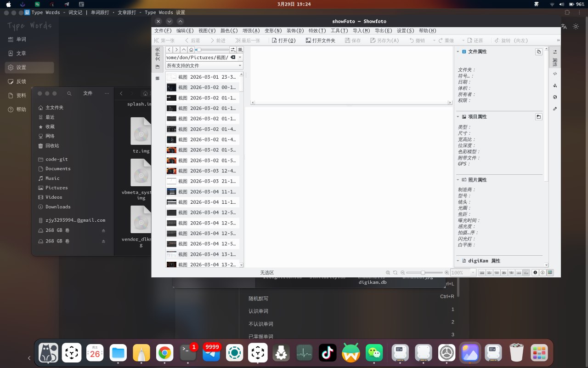Image resolution: width=588 pixels, height=368 pixels.
Task: Collapse the 文件属性 section
Action: pos(458,52)
